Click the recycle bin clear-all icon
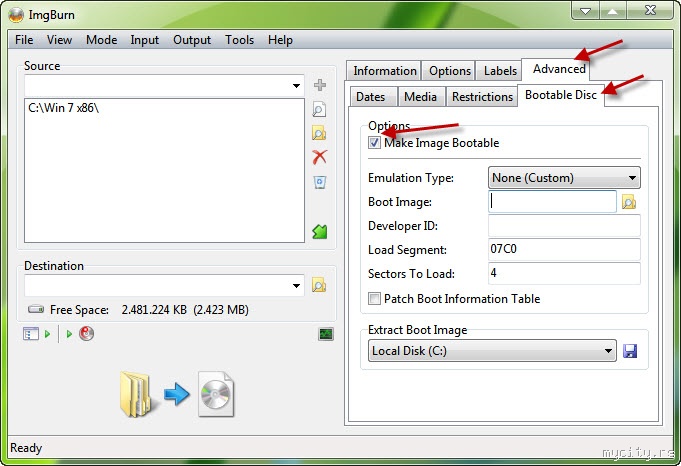This screenshot has height=466, width=681. [320, 182]
